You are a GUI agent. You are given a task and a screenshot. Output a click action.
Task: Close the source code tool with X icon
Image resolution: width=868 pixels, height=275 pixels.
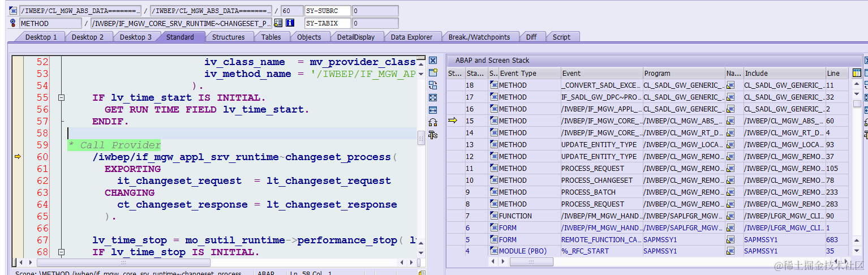pos(433,61)
